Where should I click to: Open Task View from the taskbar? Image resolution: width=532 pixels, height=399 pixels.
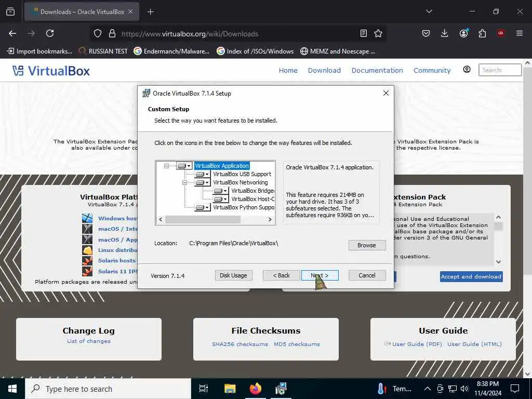(204, 389)
